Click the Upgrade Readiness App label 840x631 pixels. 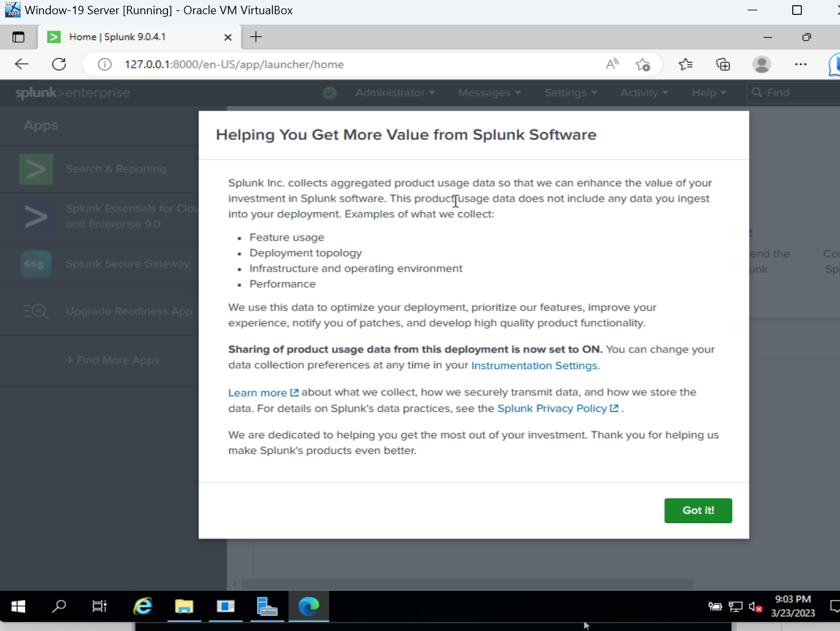coord(129,311)
